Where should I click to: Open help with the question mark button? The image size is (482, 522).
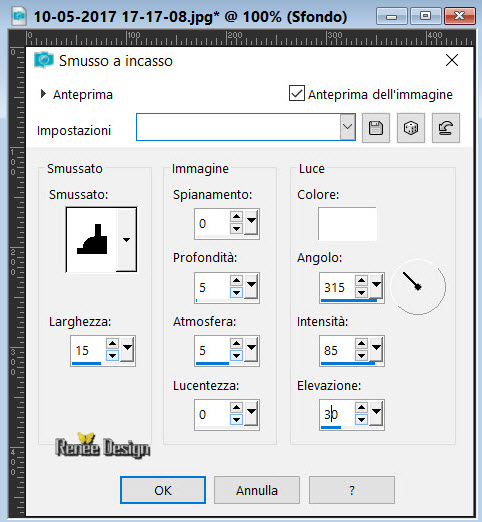[x=352, y=490]
